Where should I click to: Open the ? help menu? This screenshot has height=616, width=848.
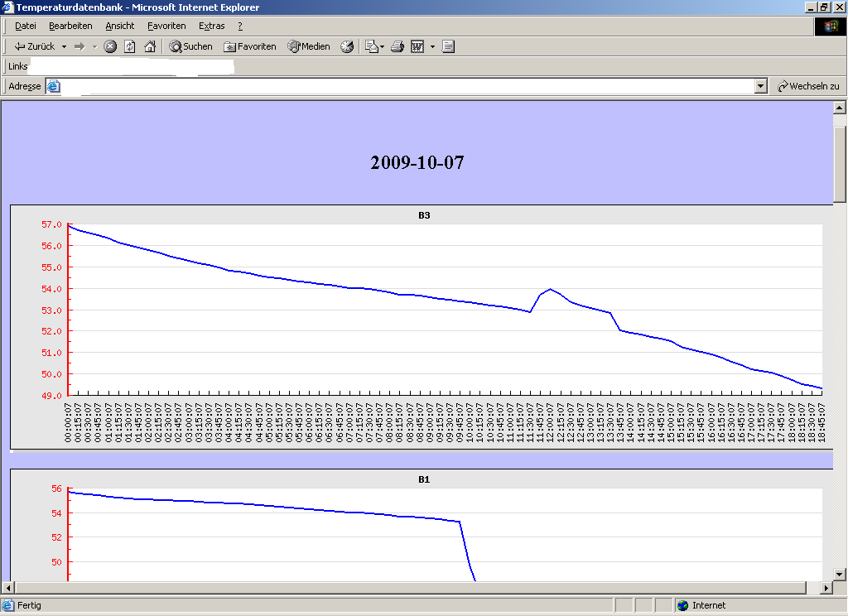click(240, 26)
